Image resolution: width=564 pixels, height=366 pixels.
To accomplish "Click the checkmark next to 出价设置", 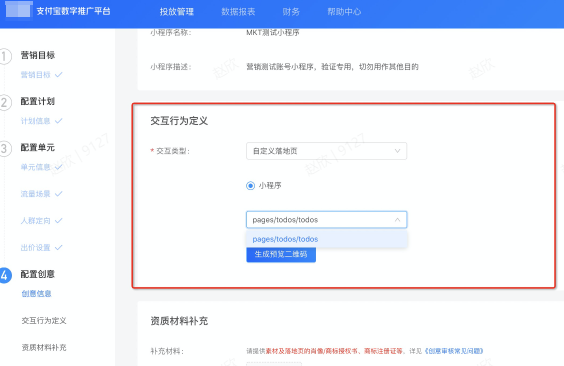I will (59, 247).
